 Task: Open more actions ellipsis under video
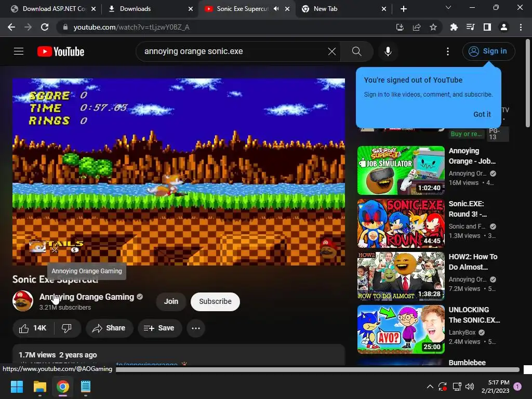coord(196,328)
